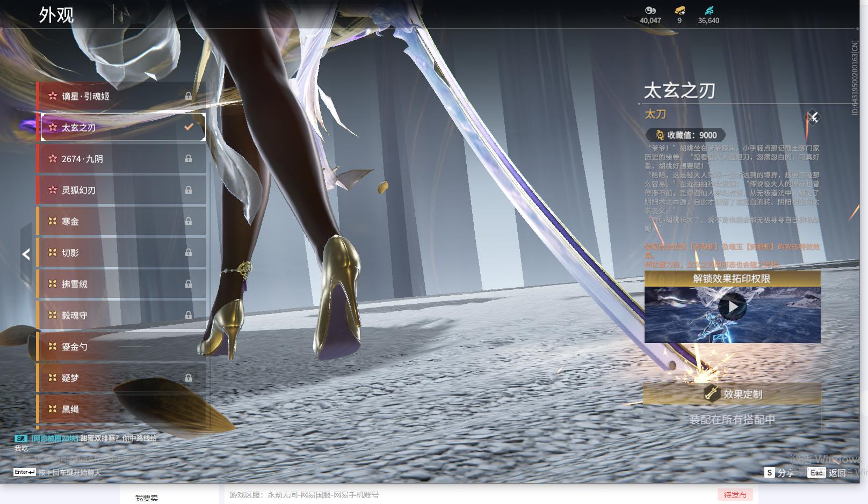The image size is (868, 504).
Task: Collapse the skin list with left arrow
Action: point(26,254)
